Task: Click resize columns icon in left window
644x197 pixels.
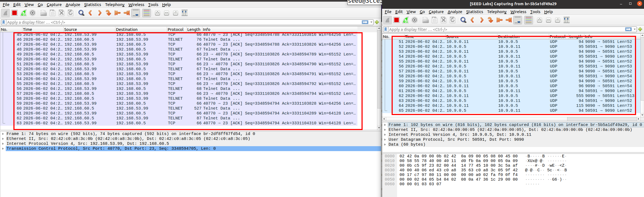Action: (185, 13)
